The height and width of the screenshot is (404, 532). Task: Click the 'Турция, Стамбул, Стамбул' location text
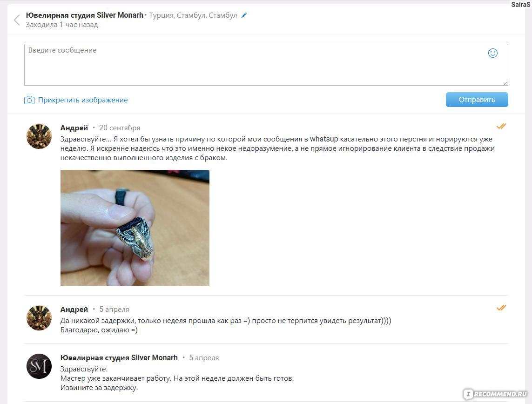pyautogui.click(x=193, y=15)
